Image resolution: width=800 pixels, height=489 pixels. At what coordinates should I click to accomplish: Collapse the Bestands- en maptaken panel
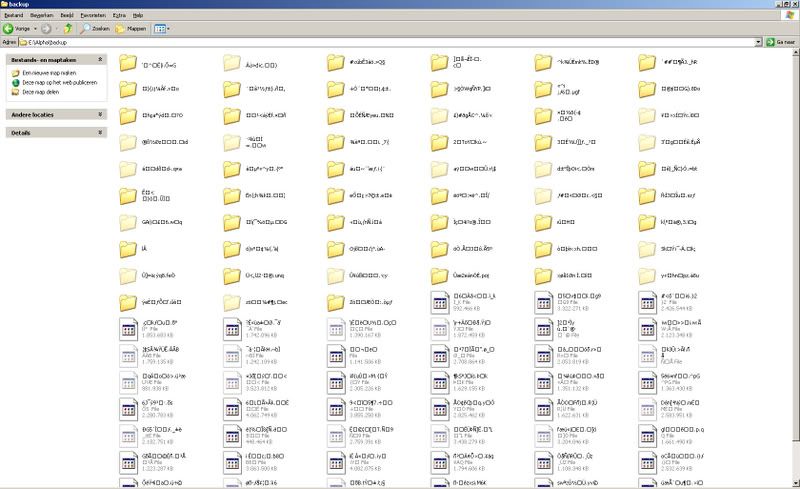(x=100, y=61)
